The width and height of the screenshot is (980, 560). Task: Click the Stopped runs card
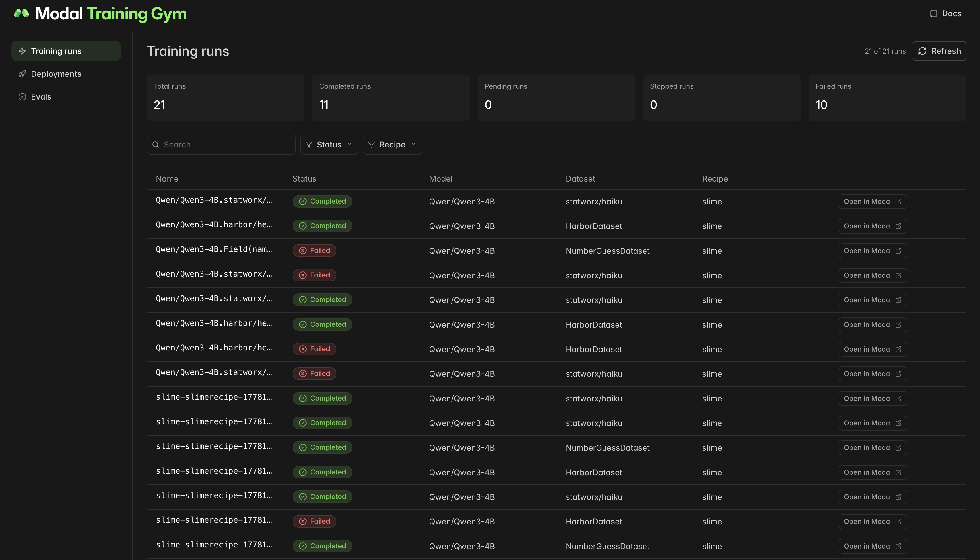722,98
